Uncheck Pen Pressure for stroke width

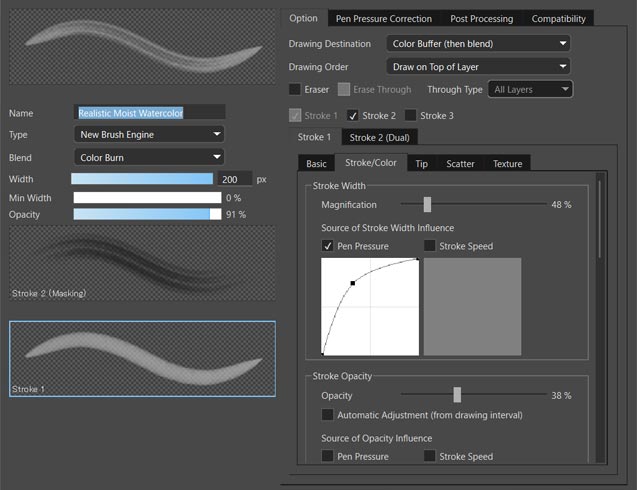click(x=328, y=246)
